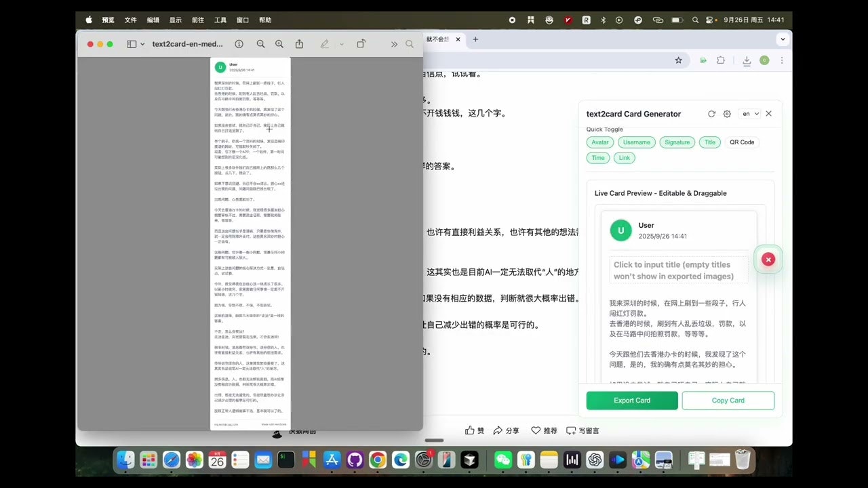Open WeChat from the Dock
Screen dimensions: 868x488
tap(503, 460)
